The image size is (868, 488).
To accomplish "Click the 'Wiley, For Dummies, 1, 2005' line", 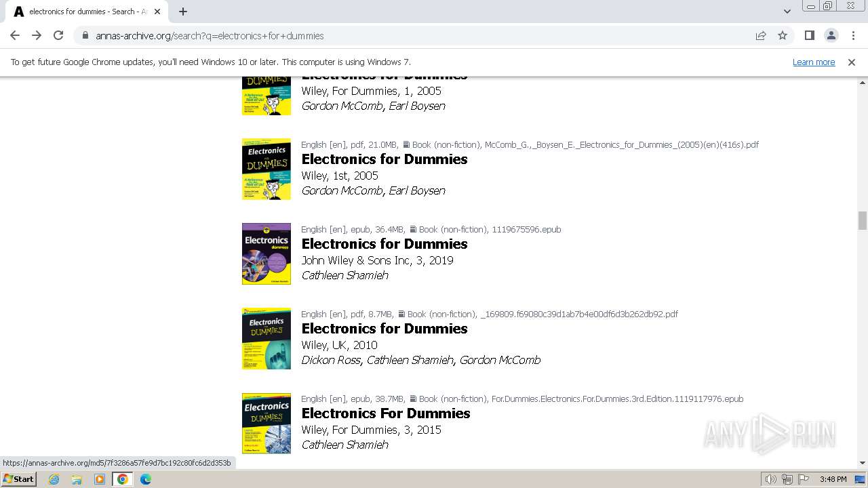I will 371,91.
